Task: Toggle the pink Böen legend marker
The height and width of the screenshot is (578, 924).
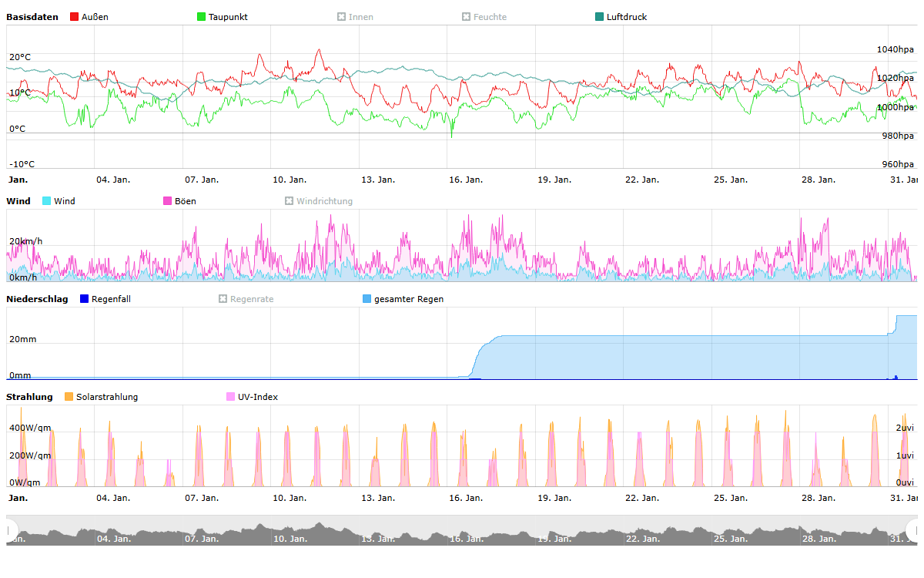Action: 168,201
